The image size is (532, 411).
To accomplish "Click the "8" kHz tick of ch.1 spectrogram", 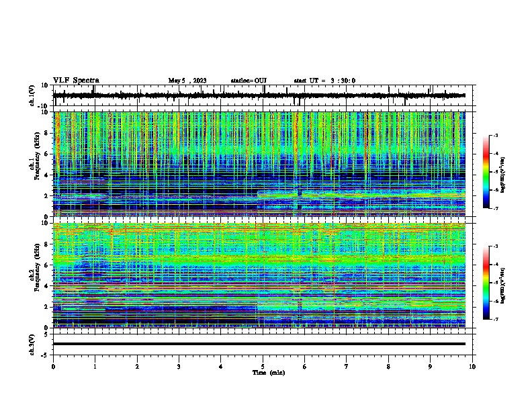I will pyautogui.click(x=46, y=133).
